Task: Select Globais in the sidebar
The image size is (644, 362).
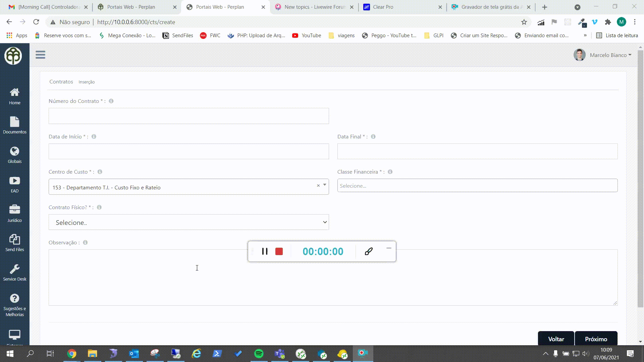Action: [14, 154]
